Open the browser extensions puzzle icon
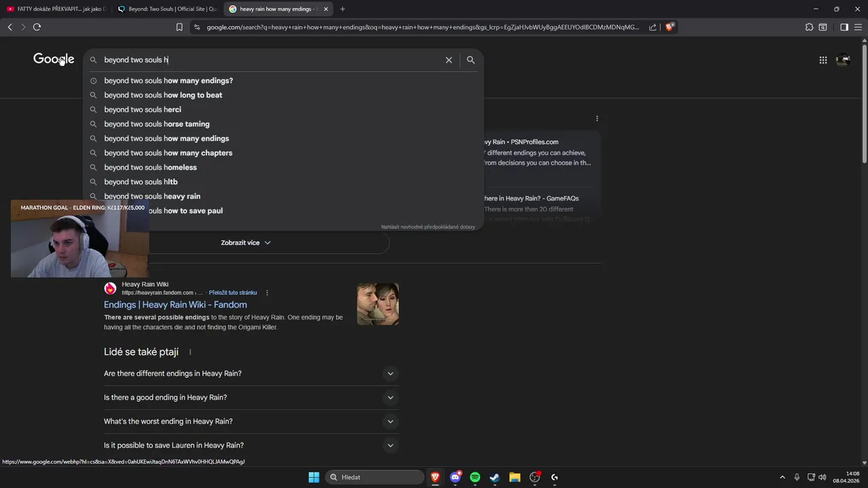 coord(809,27)
